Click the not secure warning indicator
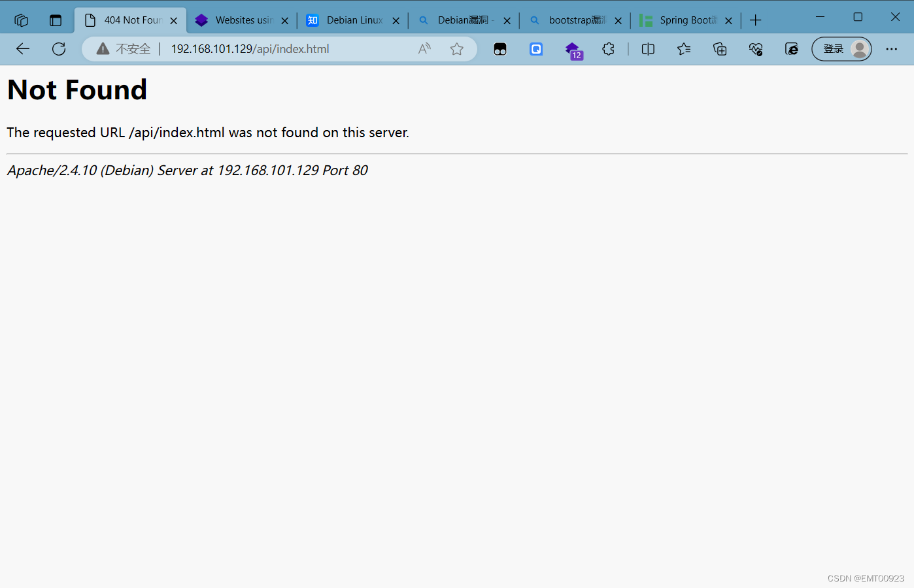 pos(123,49)
